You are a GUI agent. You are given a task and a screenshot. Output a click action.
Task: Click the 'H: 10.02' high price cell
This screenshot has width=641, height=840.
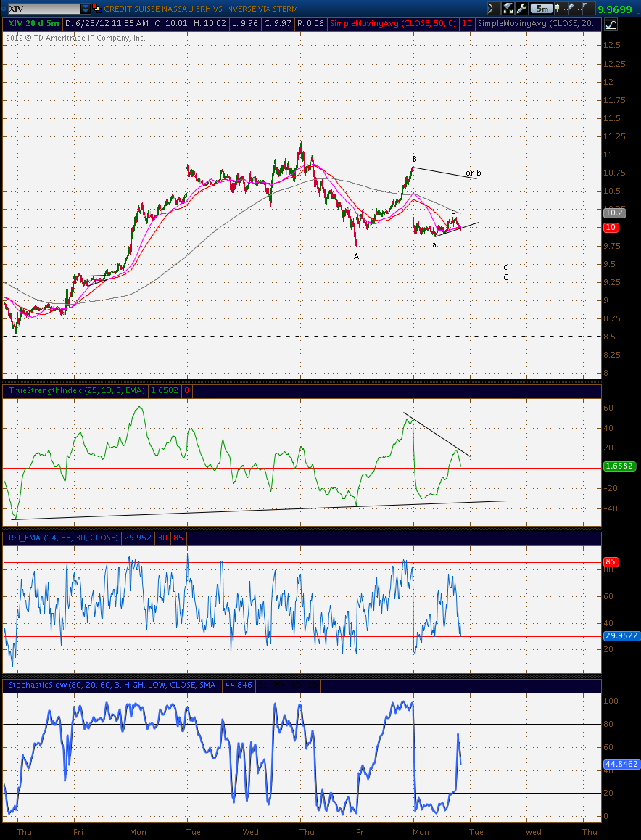point(210,23)
